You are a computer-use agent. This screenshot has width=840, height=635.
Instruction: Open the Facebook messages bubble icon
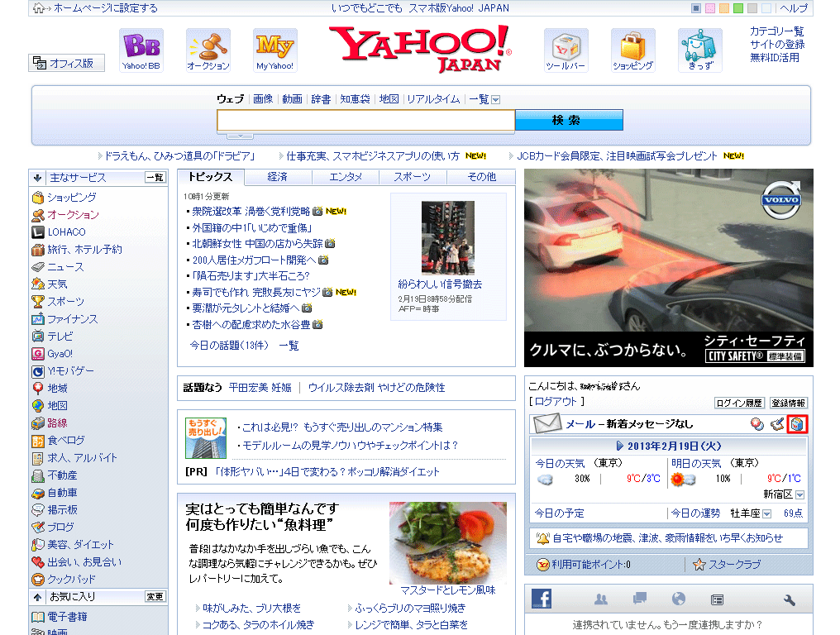tap(640, 599)
